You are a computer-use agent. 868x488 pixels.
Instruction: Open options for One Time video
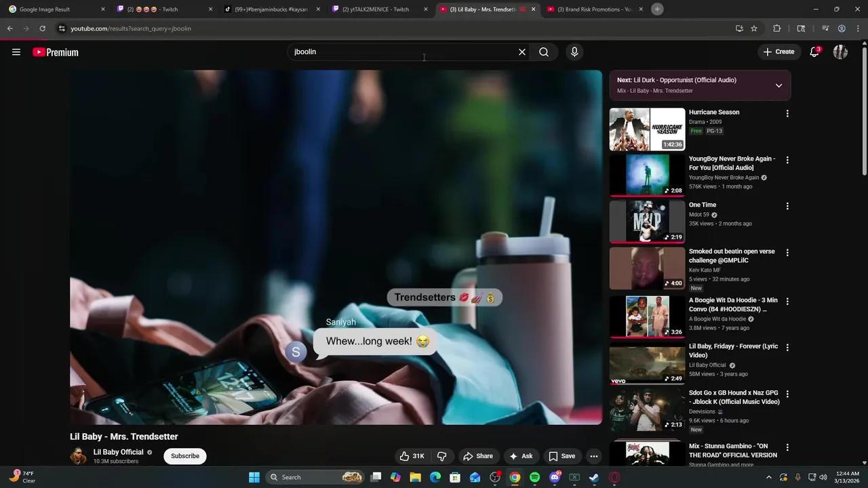click(x=787, y=206)
